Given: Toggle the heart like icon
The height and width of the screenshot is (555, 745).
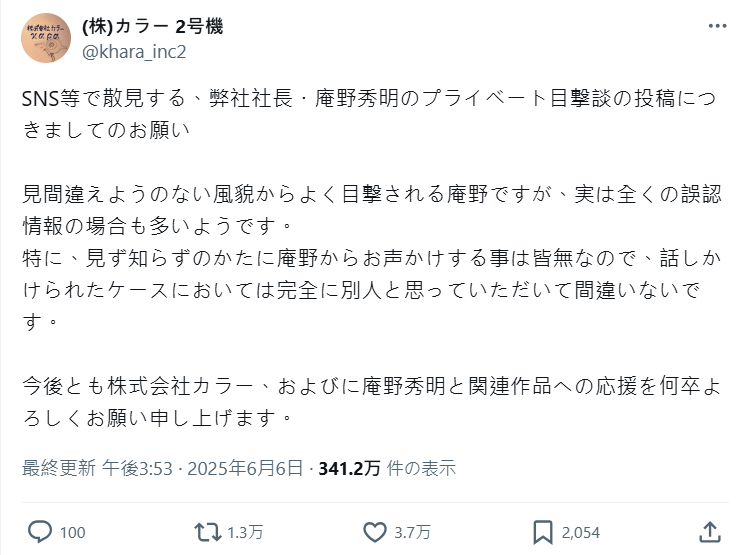Looking at the screenshot, I should 374,531.
